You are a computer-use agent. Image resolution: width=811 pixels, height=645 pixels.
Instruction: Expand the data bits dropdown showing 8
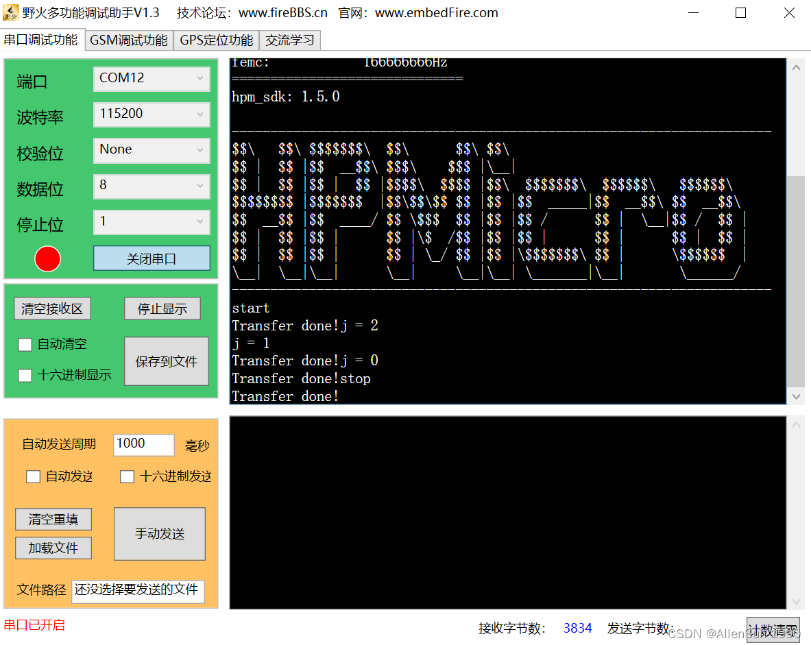[x=152, y=186]
